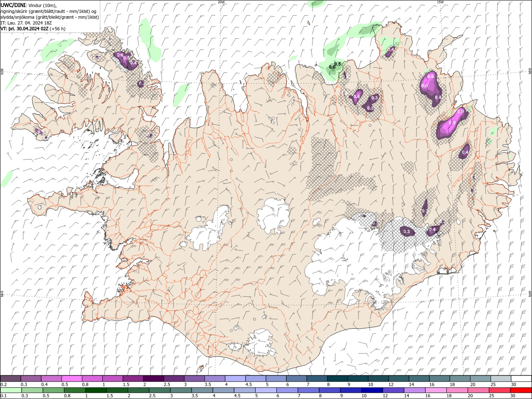Pick bottom-row swatch between 6 and 7
Image resolution: width=532 pixels, height=399 pixels.
coord(287,390)
